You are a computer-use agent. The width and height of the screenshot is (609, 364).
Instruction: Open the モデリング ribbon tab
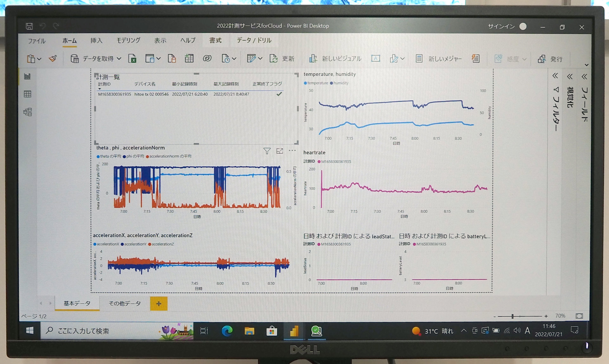click(x=128, y=41)
